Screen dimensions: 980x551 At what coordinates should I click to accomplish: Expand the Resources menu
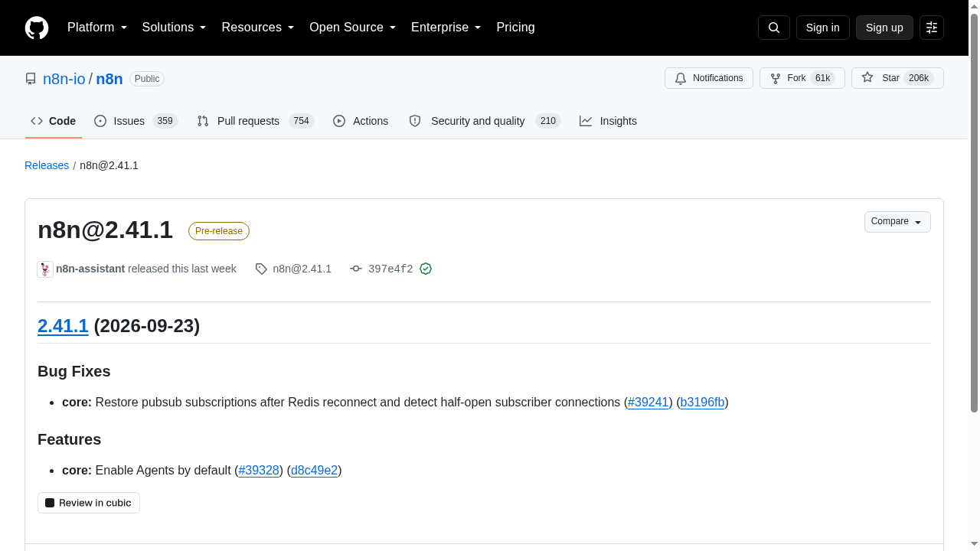tap(258, 28)
